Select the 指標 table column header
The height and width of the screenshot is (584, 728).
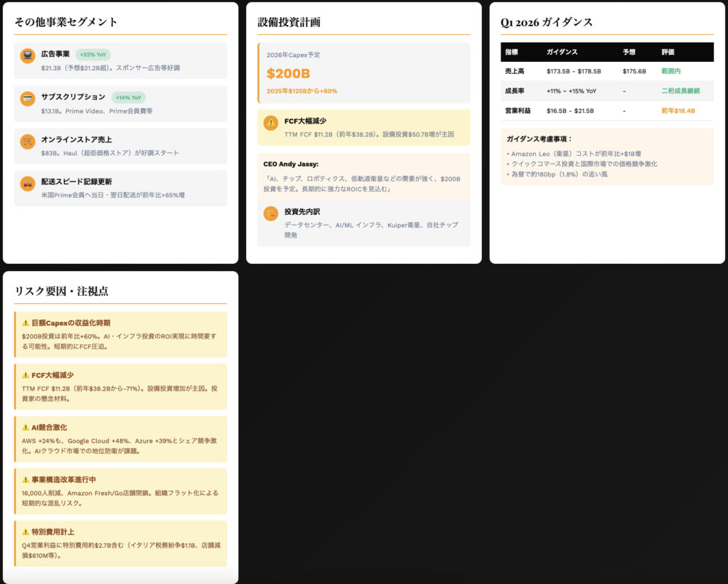coord(512,52)
